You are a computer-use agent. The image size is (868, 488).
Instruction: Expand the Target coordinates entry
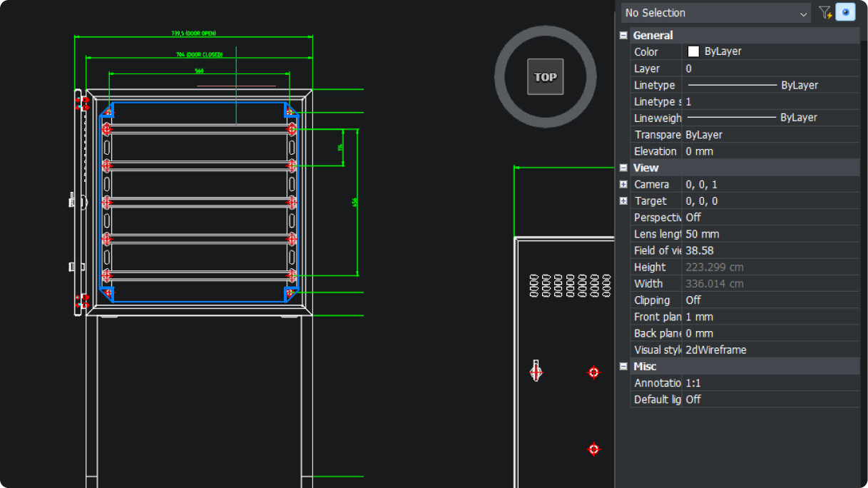(623, 200)
